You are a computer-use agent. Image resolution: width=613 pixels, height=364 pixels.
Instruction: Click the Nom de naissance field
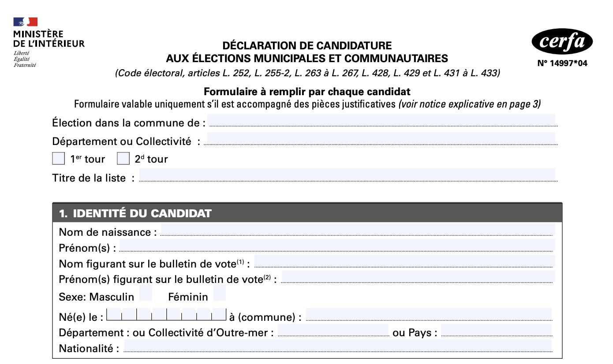[357, 229]
